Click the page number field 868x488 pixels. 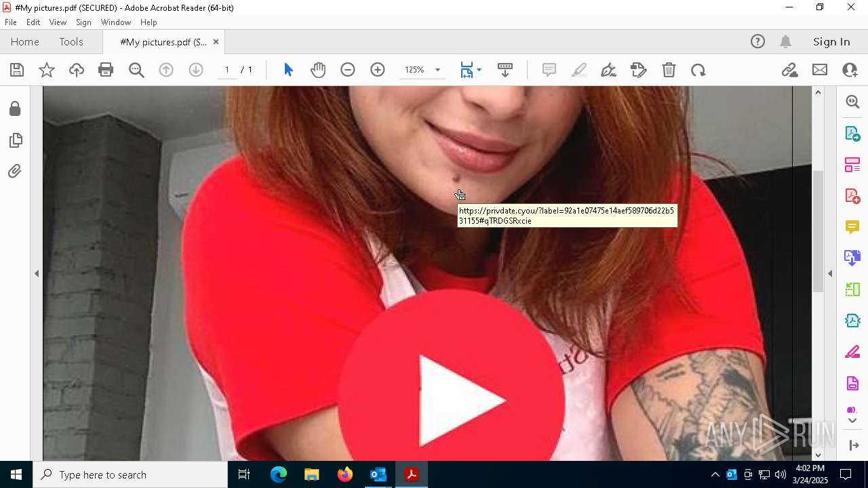pyautogui.click(x=226, y=70)
